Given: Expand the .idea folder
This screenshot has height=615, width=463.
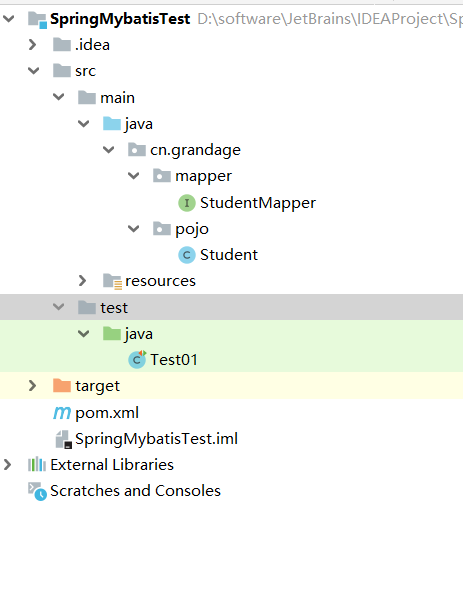Looking at the screenshot, I should (32, 45).
